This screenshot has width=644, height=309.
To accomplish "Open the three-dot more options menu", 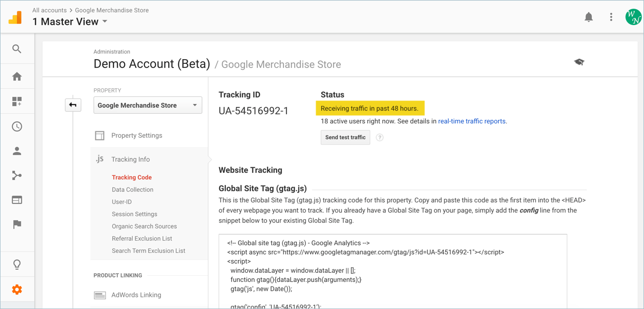I will coord(611,17).
